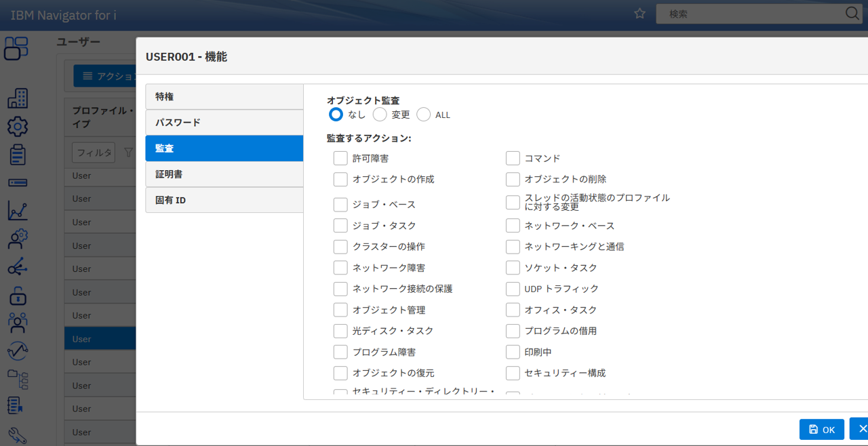The height and width of the screenshot is (446, 868).
Task: Check the プログラム障害 checkbox
Action: pos(340,352)
